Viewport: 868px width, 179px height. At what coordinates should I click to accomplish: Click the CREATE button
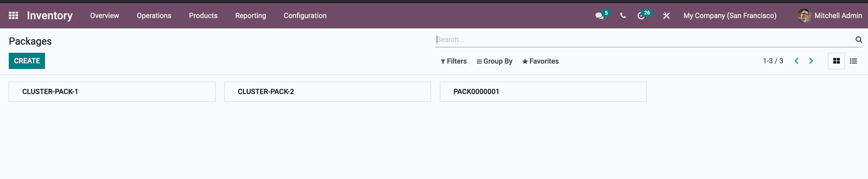click(27, 61)
